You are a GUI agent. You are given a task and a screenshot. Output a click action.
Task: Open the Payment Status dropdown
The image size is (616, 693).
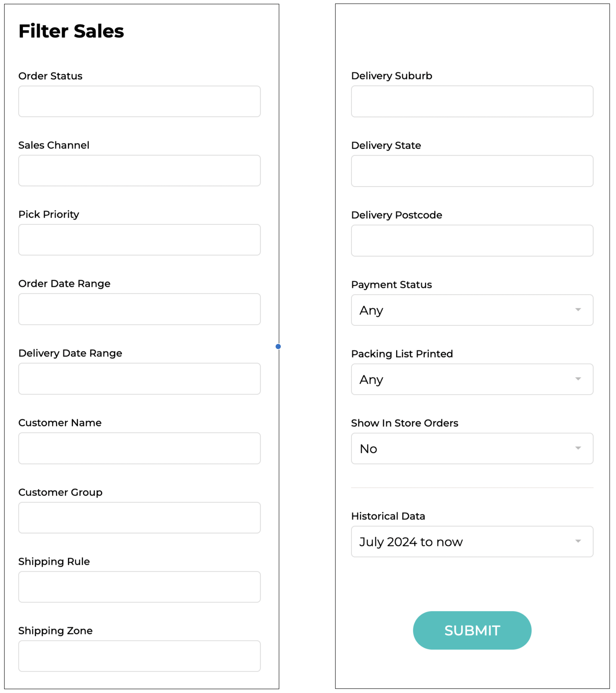(x=472, y=310)
